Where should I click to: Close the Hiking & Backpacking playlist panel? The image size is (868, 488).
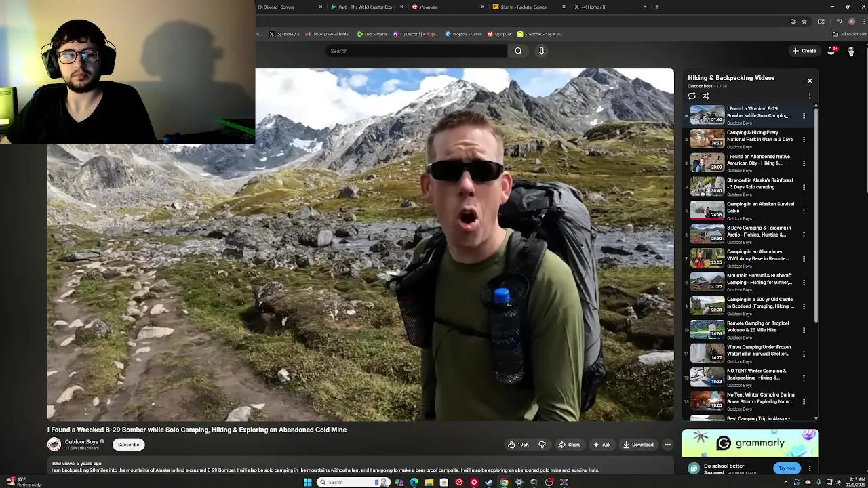[810, 81]
